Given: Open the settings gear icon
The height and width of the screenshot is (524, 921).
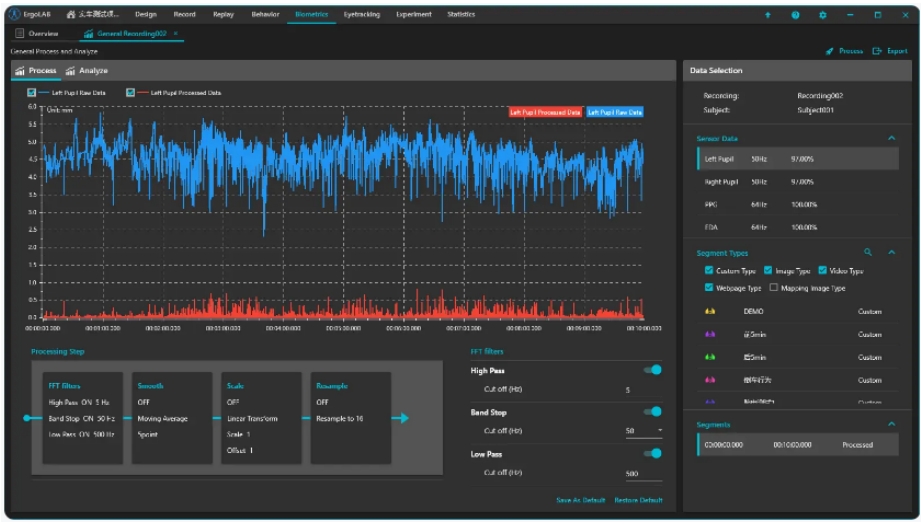Looking at the screenshot, I should (823, 15).
